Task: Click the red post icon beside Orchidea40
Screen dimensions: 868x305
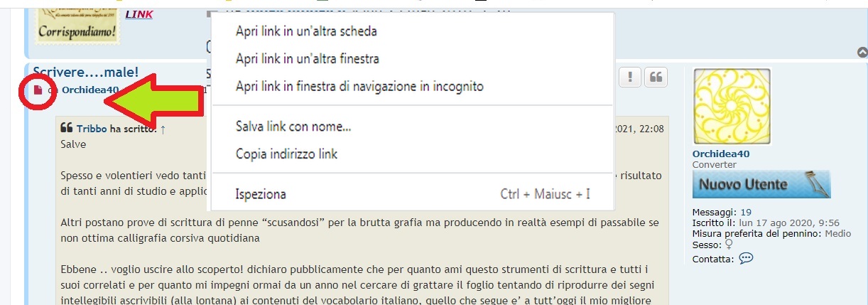Action: point(38,90)
